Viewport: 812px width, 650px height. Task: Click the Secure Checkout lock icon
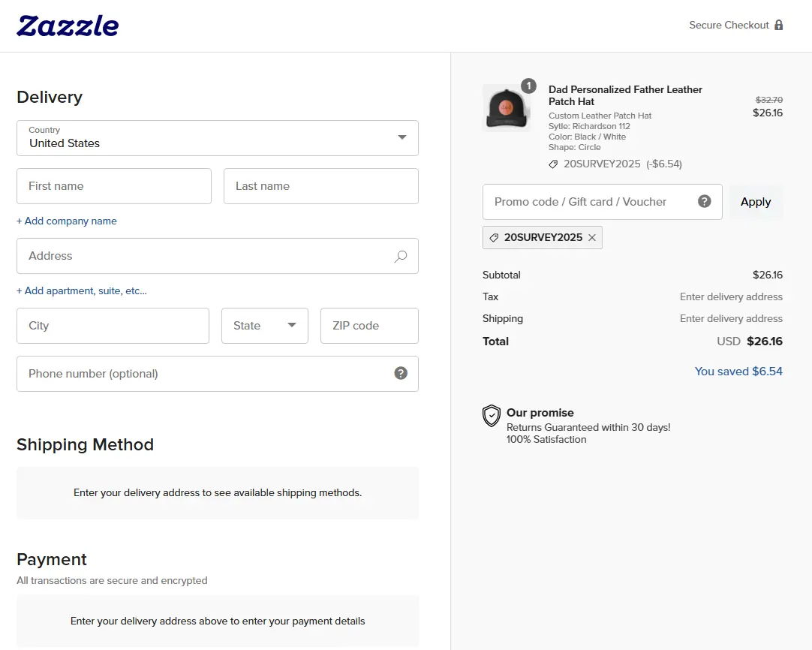(778, 25)
